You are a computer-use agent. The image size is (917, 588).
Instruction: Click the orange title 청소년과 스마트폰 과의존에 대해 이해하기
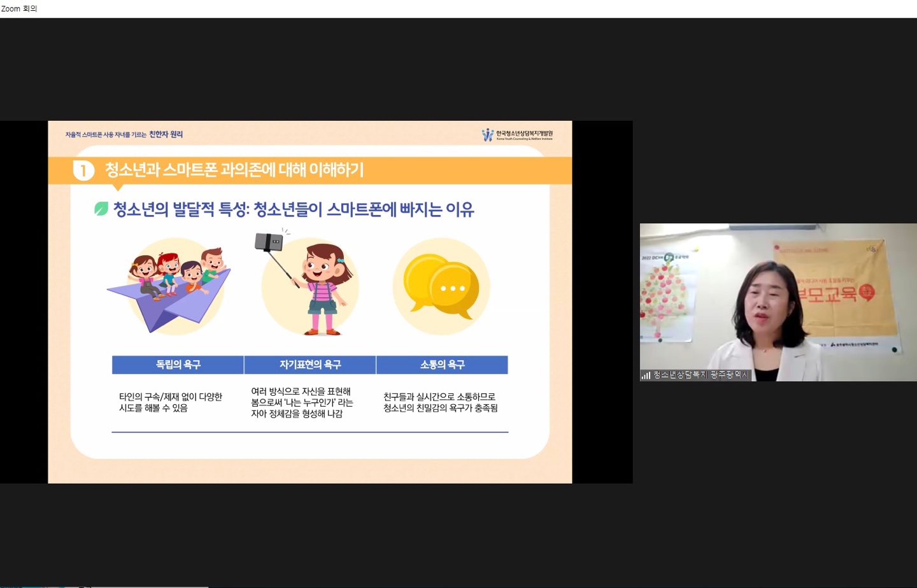pyautogui.click(x=234, y=170)
